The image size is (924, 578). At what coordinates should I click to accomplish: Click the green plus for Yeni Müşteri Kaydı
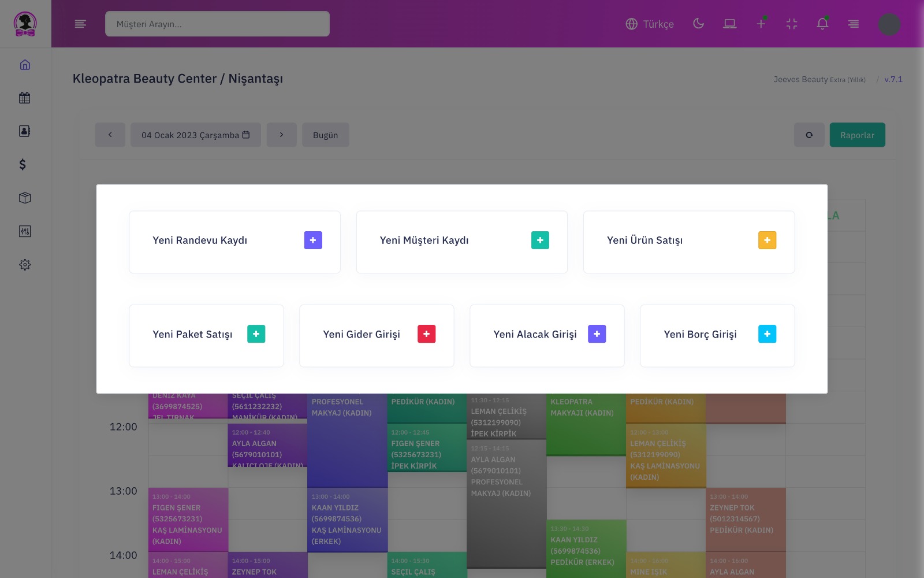pos(540,240)
